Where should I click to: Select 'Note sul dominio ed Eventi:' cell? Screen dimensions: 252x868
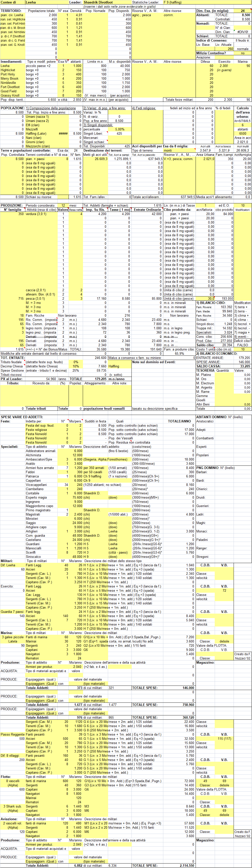pyautogui.click(x=154, y=362)
